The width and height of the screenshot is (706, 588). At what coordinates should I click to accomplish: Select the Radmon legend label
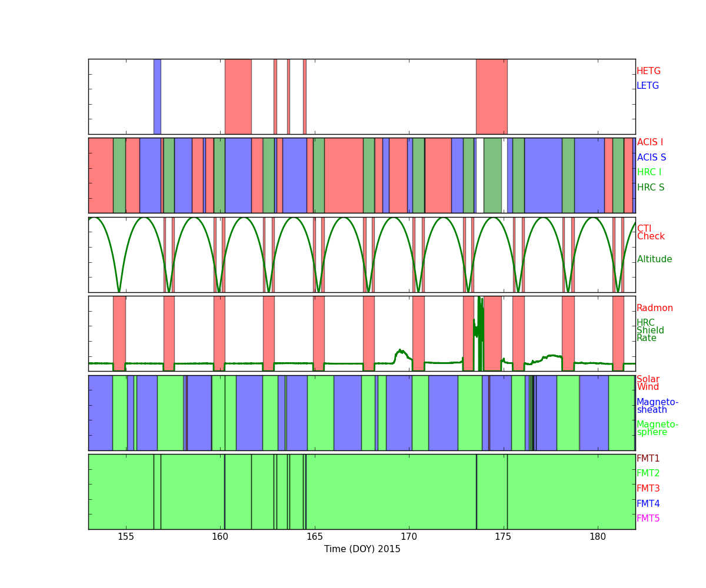click(x=655, y=308)
